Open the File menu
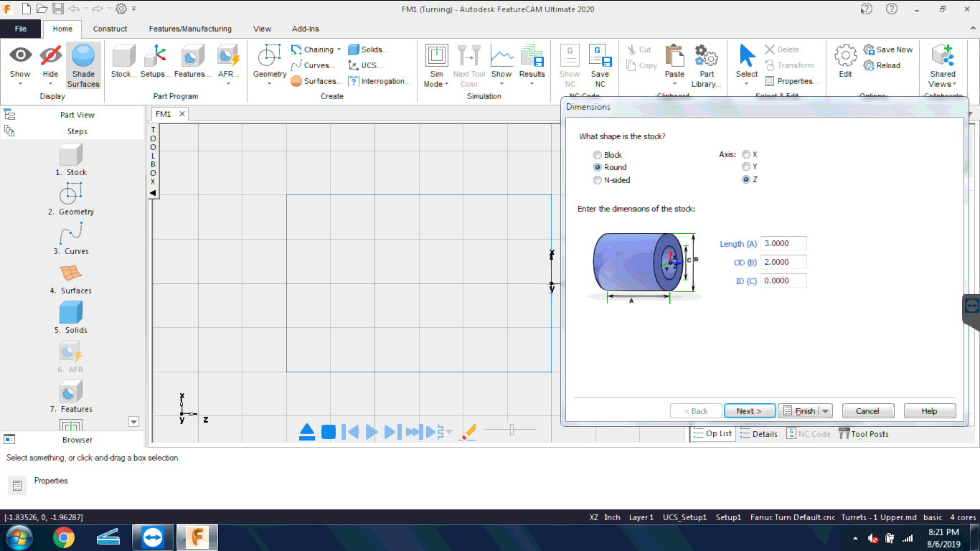 (x=20, y=29)
